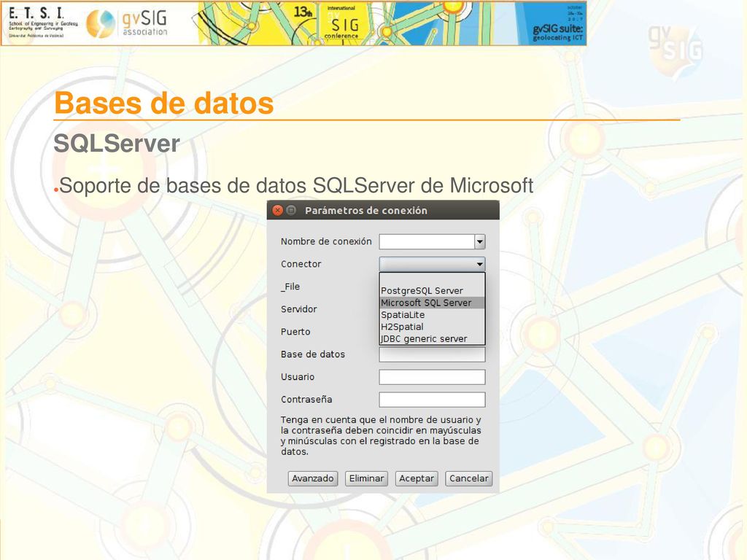
Task: Open Avanzado connection settings
Action: click(312, 478)
